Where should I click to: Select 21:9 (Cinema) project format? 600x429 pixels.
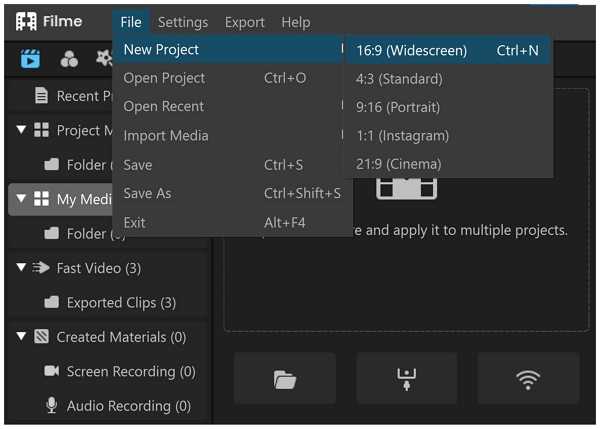398,164
